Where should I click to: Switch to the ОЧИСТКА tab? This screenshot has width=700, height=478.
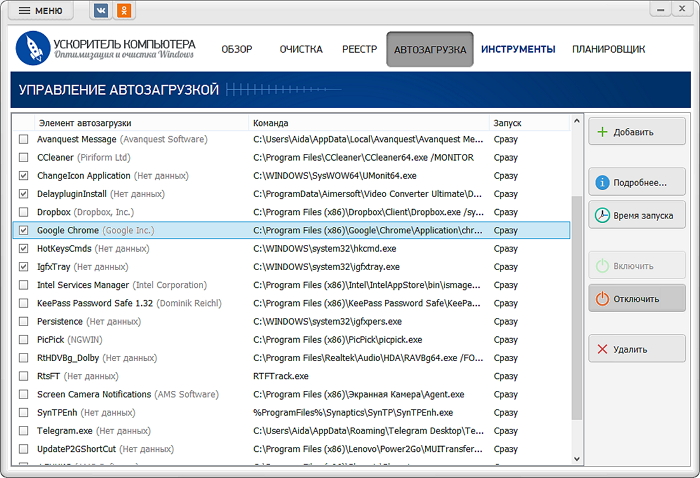301,49
